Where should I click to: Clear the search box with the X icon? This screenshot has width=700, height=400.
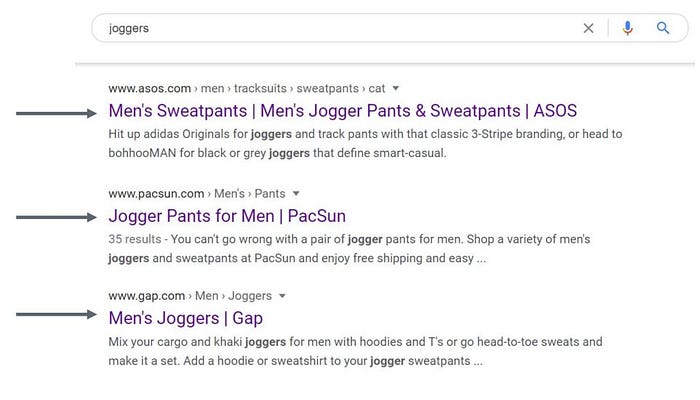(588, 28)
